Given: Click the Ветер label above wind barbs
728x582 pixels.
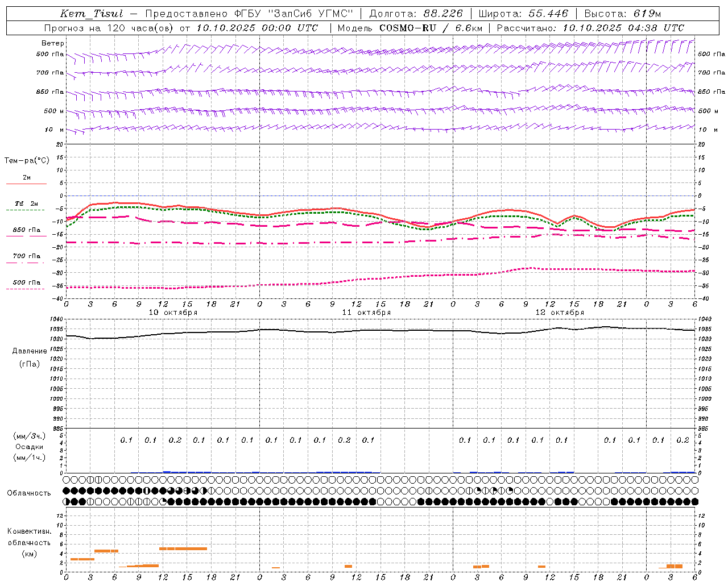Looking at the screenshot, I should pyautogui.click(x=53, y=43).
